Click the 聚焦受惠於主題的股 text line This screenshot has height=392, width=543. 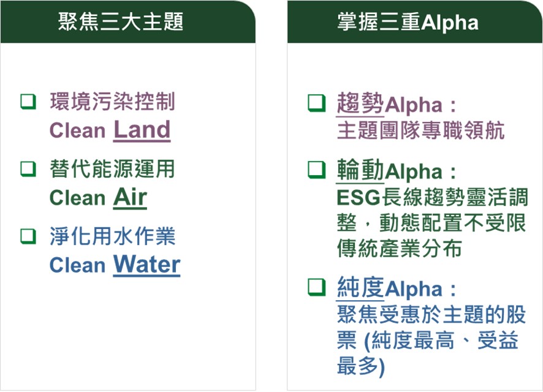(431, 315)
